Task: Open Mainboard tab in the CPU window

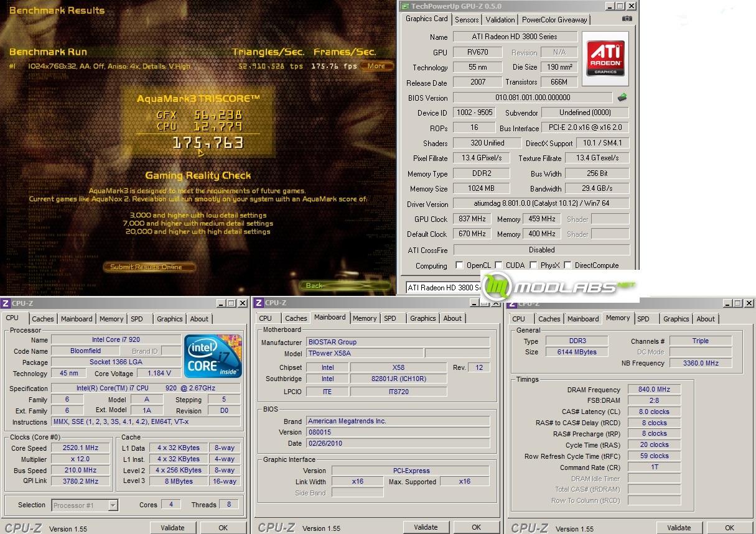Action: [x=77, y=319]
